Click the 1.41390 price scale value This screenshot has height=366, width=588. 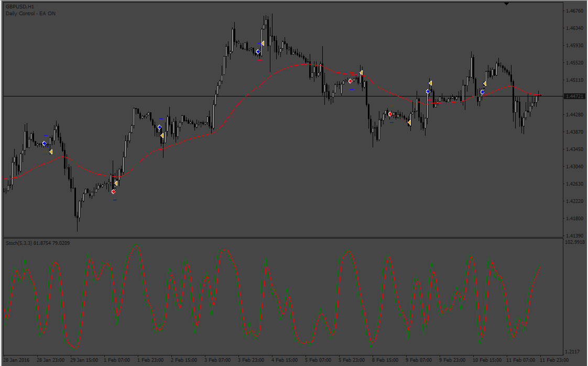click(574, 236)
